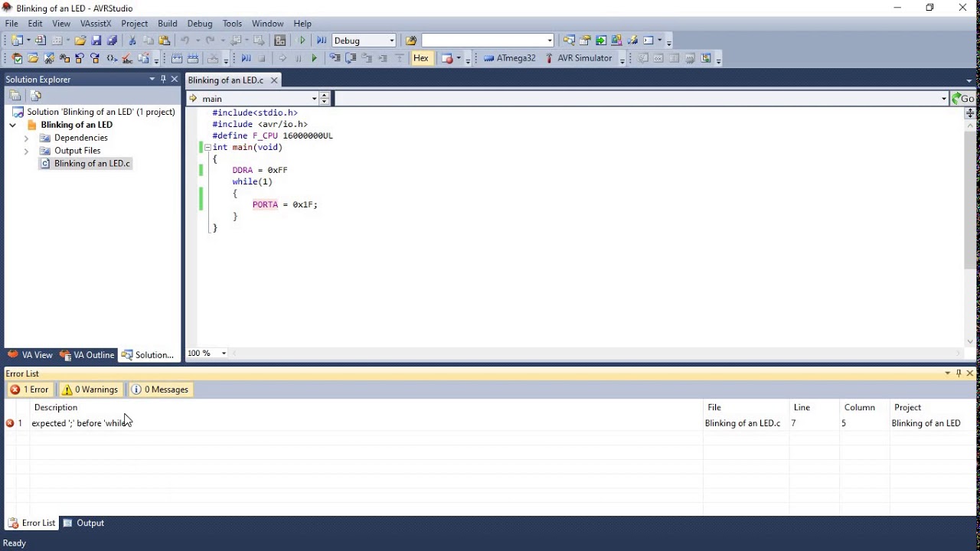The width and height of the screenshot is (980, 551).
Task: Pin the Solution Explorer panel
Action: coord(163,79)
